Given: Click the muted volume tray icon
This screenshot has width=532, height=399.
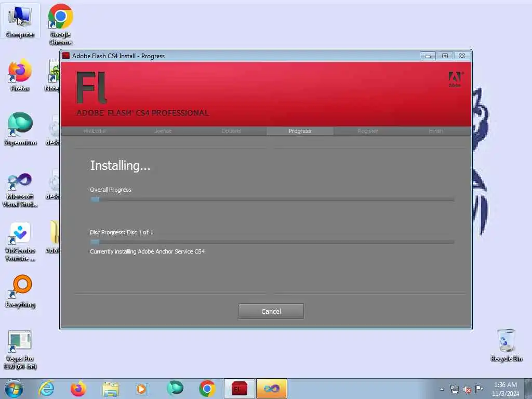Looking at the screenshot, I should click(x=467, y=389).
